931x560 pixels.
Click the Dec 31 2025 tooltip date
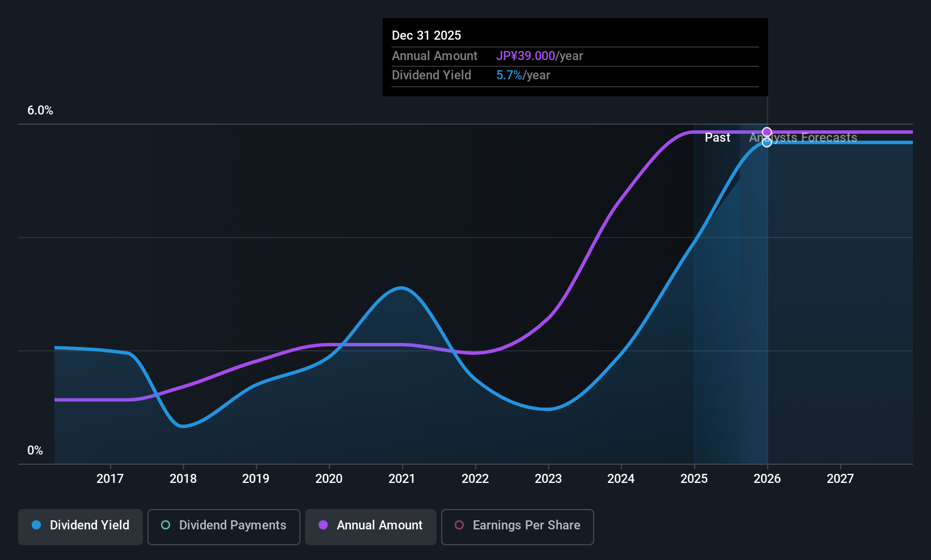426,35
